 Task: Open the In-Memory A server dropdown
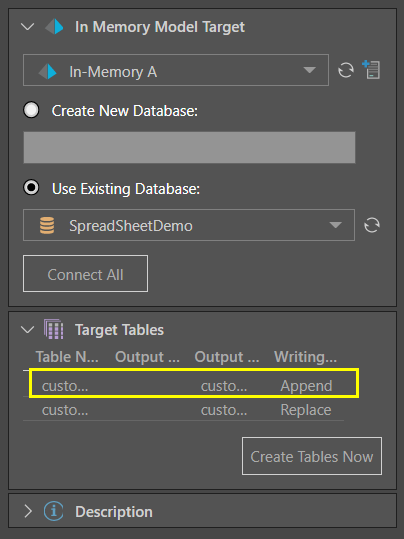pyautogui.click(x=176, y=70)
